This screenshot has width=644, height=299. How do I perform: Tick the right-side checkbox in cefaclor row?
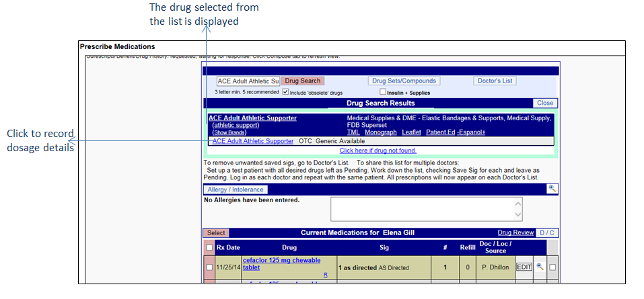[x=552, y=267]
